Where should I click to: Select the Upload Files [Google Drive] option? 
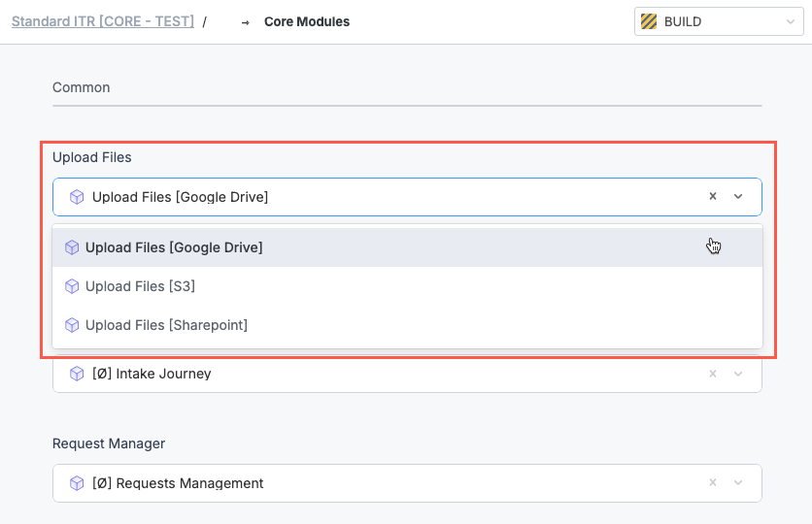point(407,247)
